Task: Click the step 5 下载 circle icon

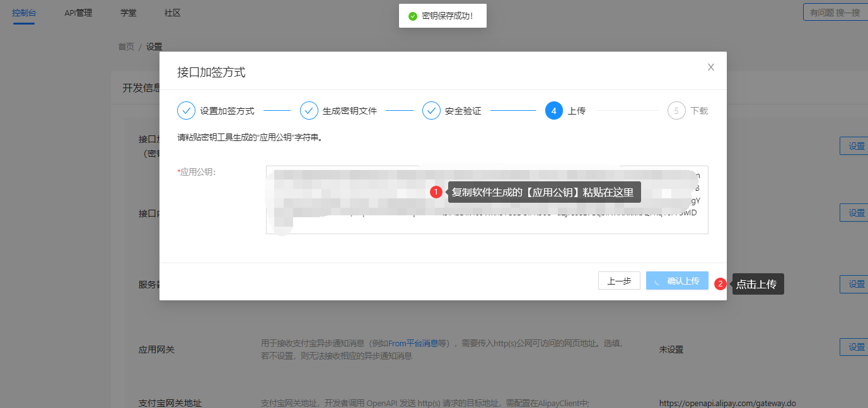Action: [x=676, y=111]
